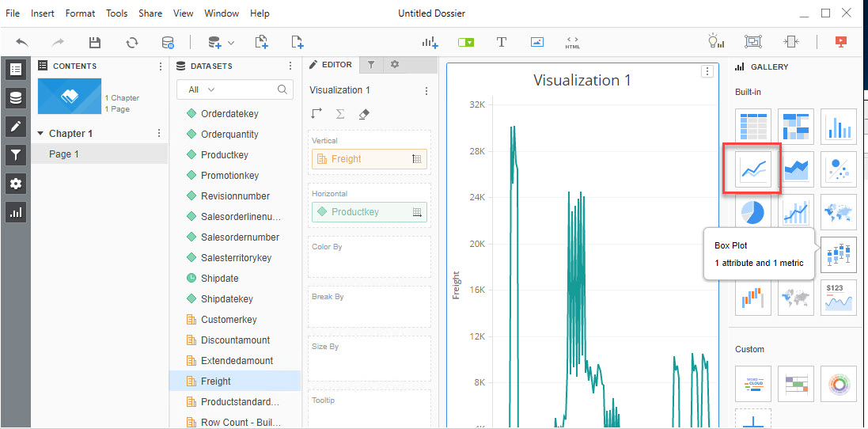The width and height of the screenshot is (868, 429).
Task: Click the Word Cloud custom visualization
Action: point(752,383)
